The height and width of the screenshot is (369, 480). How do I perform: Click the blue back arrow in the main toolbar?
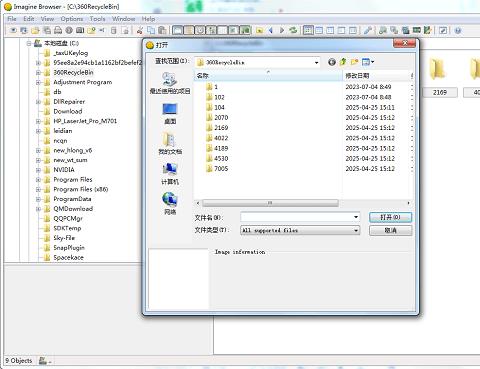pyautogui.click(x=271, y=31)
